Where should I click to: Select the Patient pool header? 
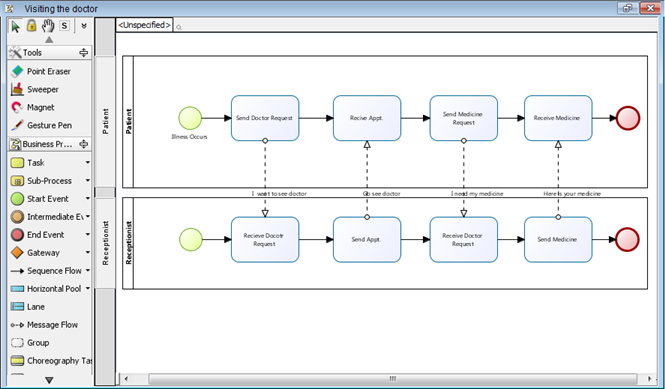pos(128,122)
